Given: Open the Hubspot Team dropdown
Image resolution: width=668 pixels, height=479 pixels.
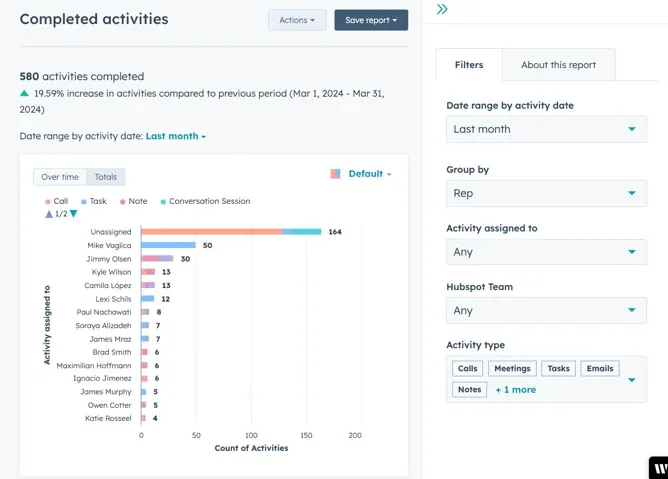Looking at the screenshot, I should pos(546,311).
